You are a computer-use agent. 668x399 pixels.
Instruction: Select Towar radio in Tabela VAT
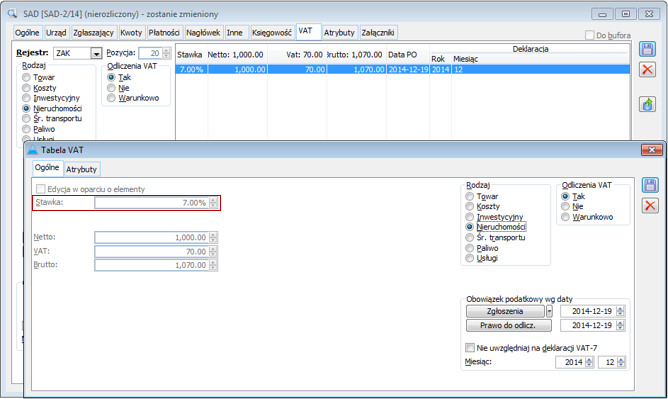click(x=469, y=196)
